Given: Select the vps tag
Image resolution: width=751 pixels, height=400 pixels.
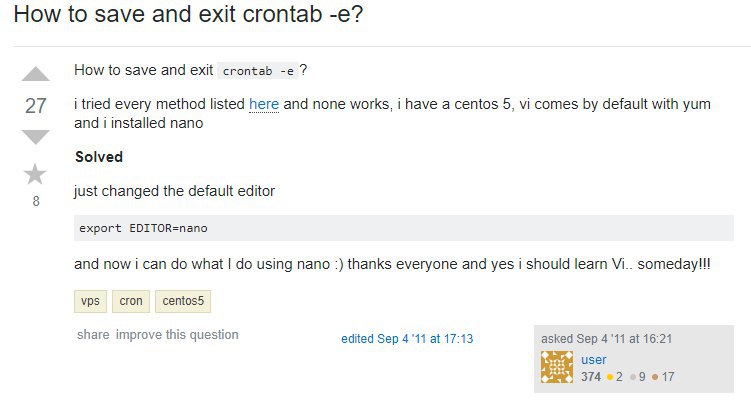Looking at the screenshot, I should [x=91, y=301].
